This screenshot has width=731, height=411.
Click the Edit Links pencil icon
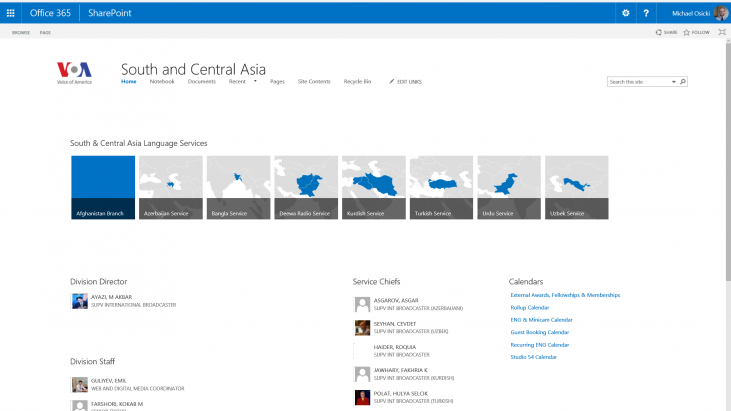click(392, 82)
